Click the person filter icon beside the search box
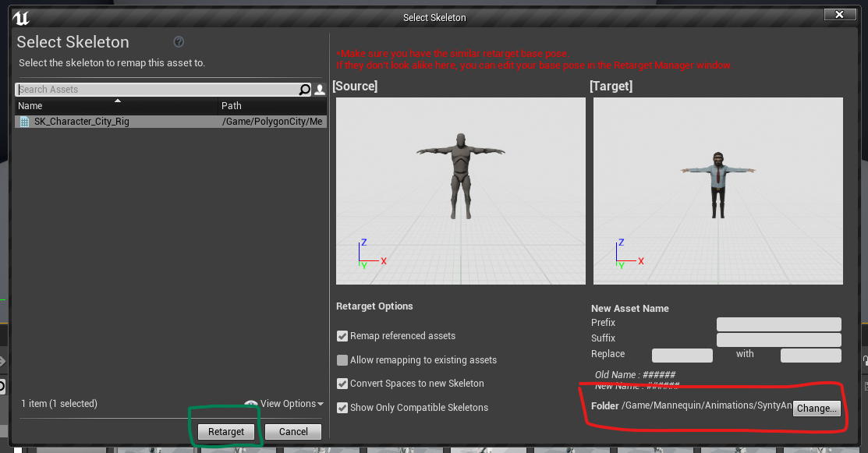The height and width of the screenshot is (453, 868). 319,89
